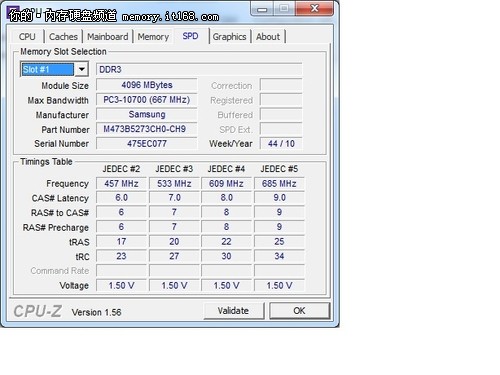Click the CPU-Z logo text
This screenshot has height=375, width=500.
(x=38, y=311)
